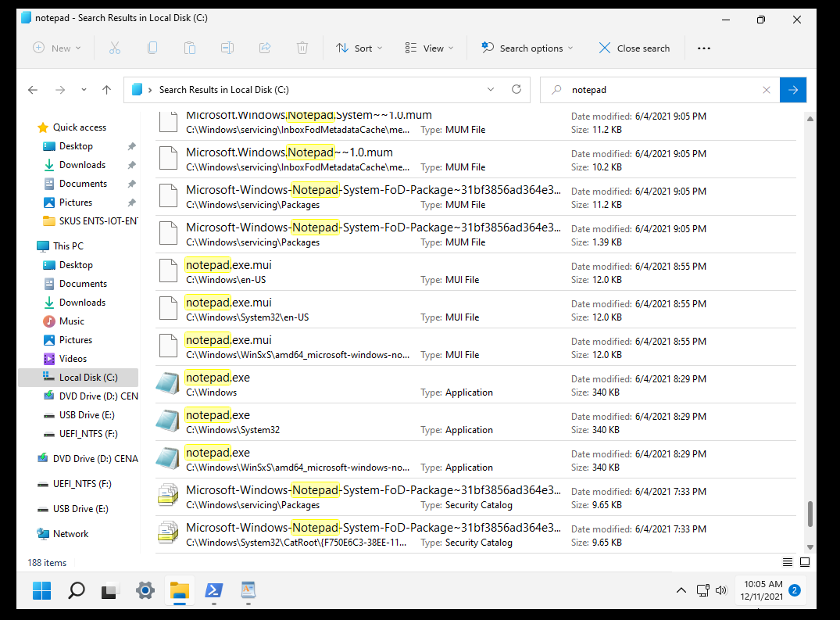The image size is (840, 620).
Task: Click File Explorer taskbar icon
Action: pos(180,590)
